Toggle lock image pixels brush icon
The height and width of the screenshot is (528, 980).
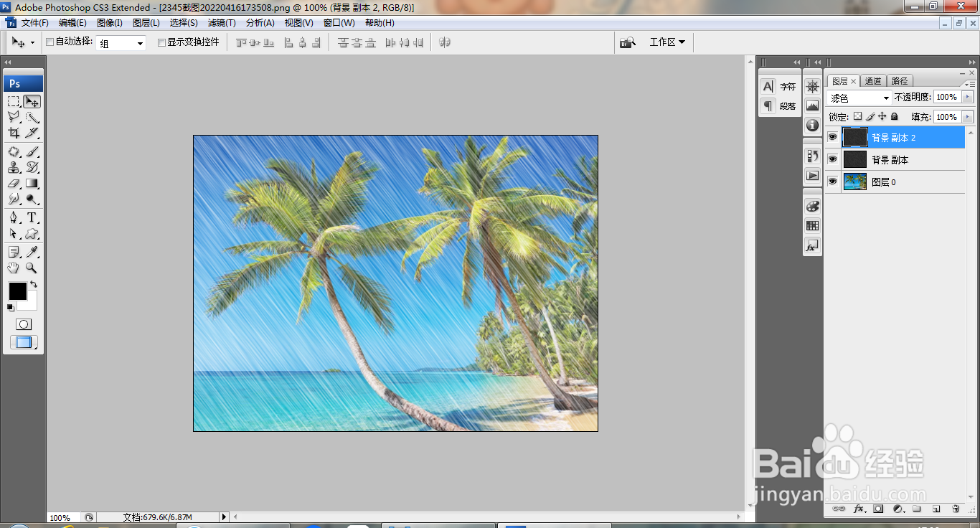(x=870, y=117)
